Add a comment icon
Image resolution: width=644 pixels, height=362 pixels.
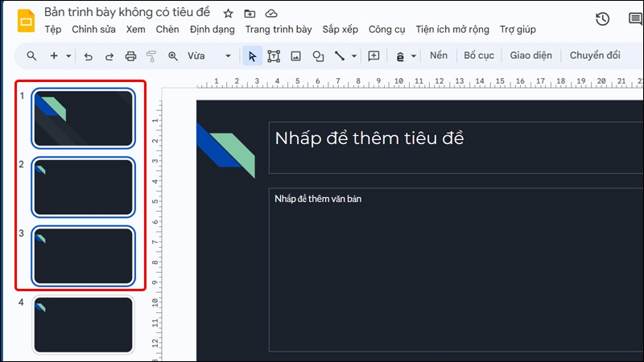pos(374,56)
